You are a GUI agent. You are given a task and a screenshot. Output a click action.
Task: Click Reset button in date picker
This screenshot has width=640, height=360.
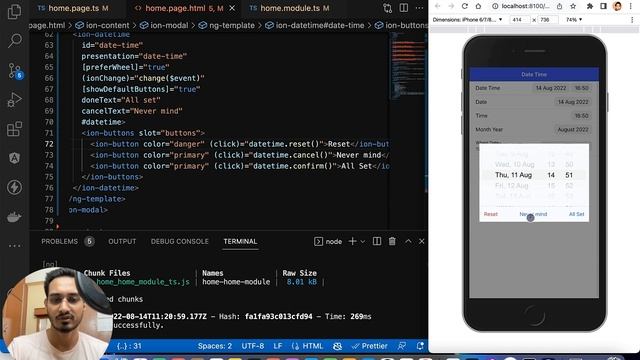click(x=491, y=214)
